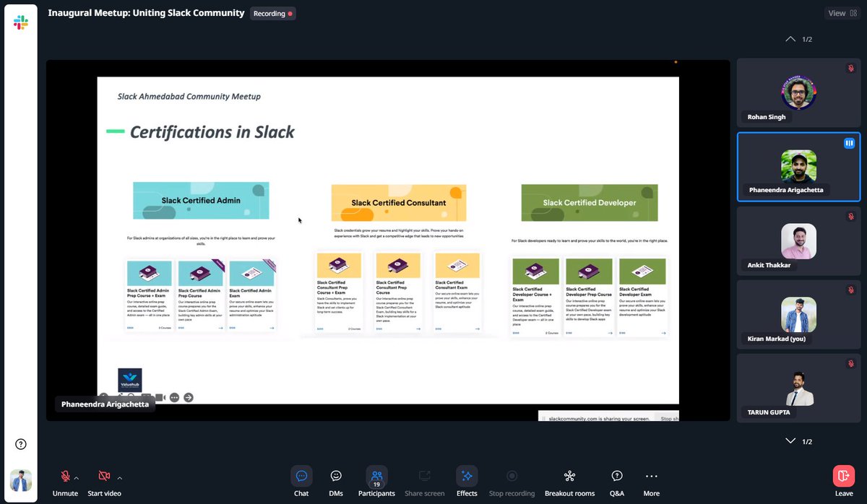Open the Help question mark icon
The image size is (867, 504).
tap(21, 444)
